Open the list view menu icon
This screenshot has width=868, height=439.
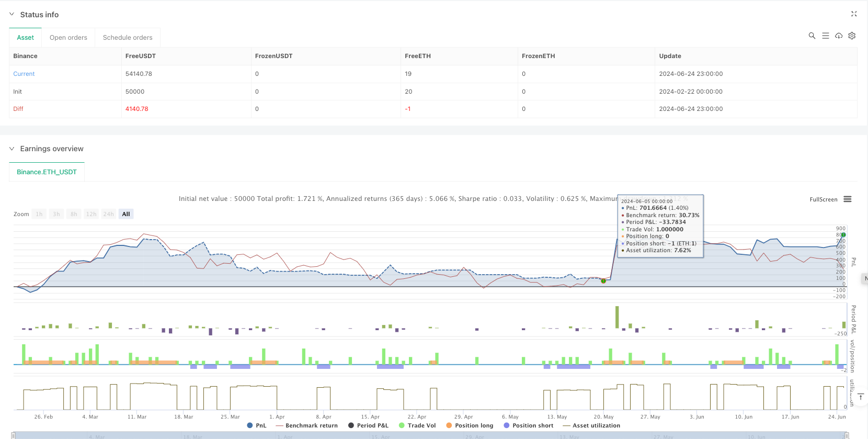tap(825, 36)
